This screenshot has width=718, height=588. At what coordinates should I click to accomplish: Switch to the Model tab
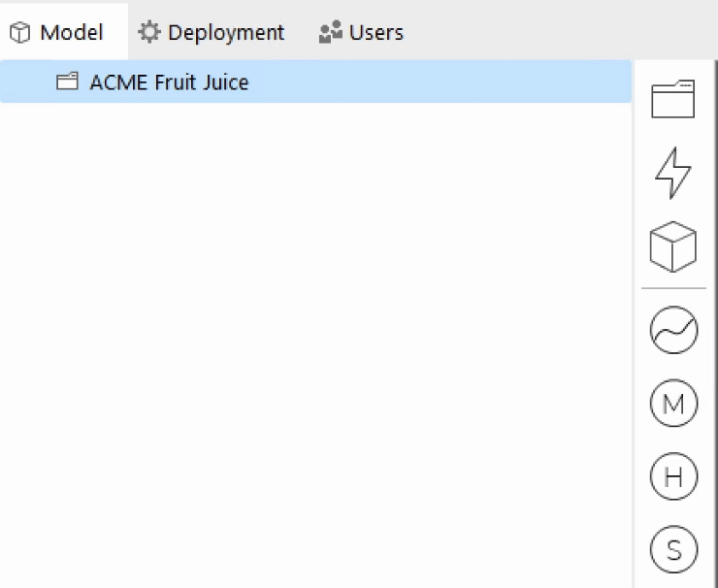click(x=63, y=33)
